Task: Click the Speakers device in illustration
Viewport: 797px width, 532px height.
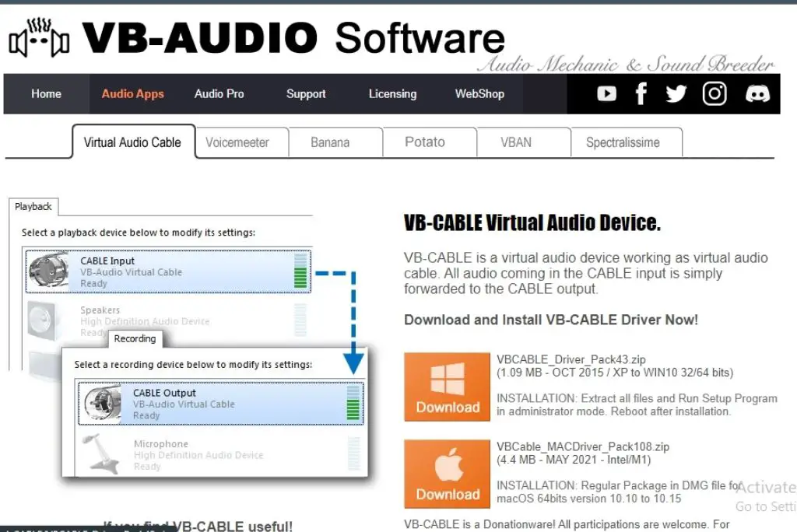Action: pos(168,320)
